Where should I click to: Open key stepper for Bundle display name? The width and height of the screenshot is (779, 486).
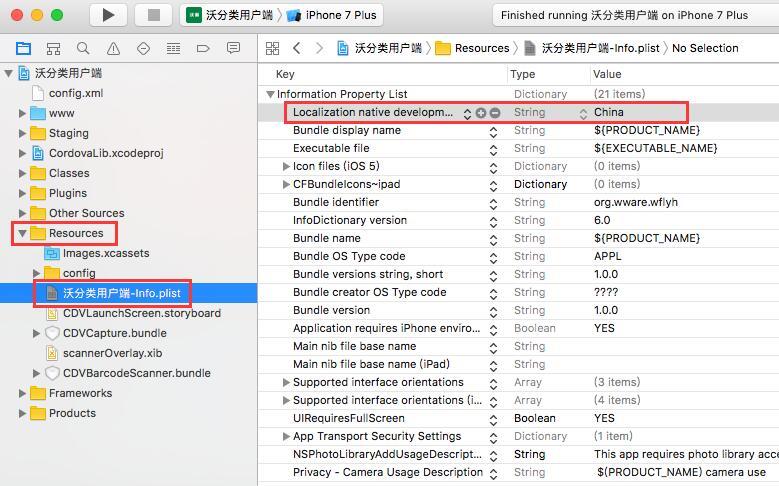coord(493,132)
